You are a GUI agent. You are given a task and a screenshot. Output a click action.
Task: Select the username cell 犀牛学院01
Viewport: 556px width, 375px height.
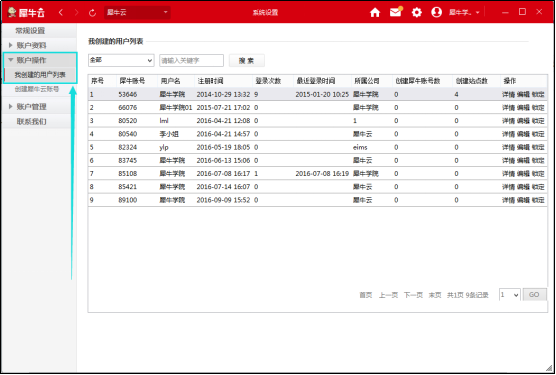click(x=176, y=107)
